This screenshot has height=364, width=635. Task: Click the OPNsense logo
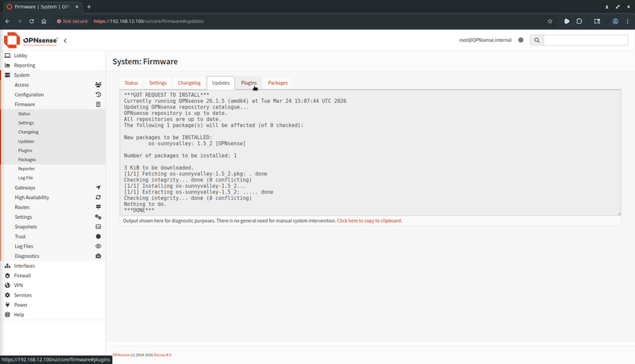(x=31, y=40)
